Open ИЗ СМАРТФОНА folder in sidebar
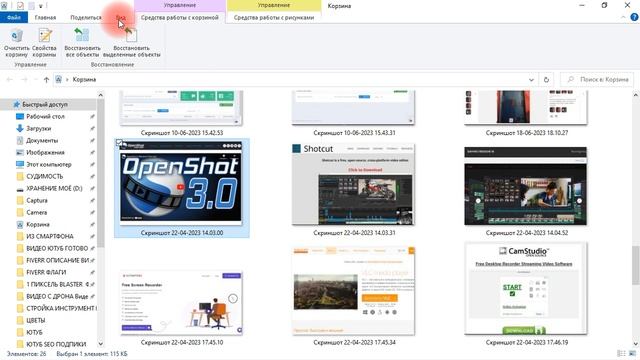 (50, 236)
